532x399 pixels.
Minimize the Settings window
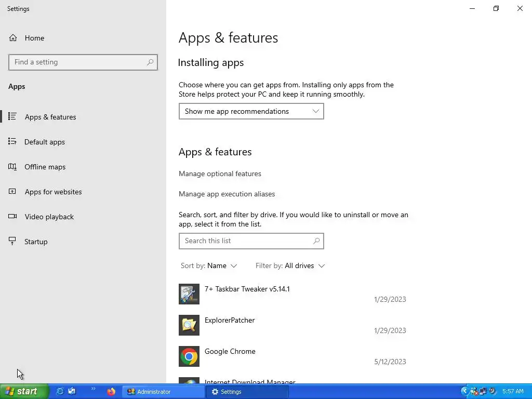472,8
